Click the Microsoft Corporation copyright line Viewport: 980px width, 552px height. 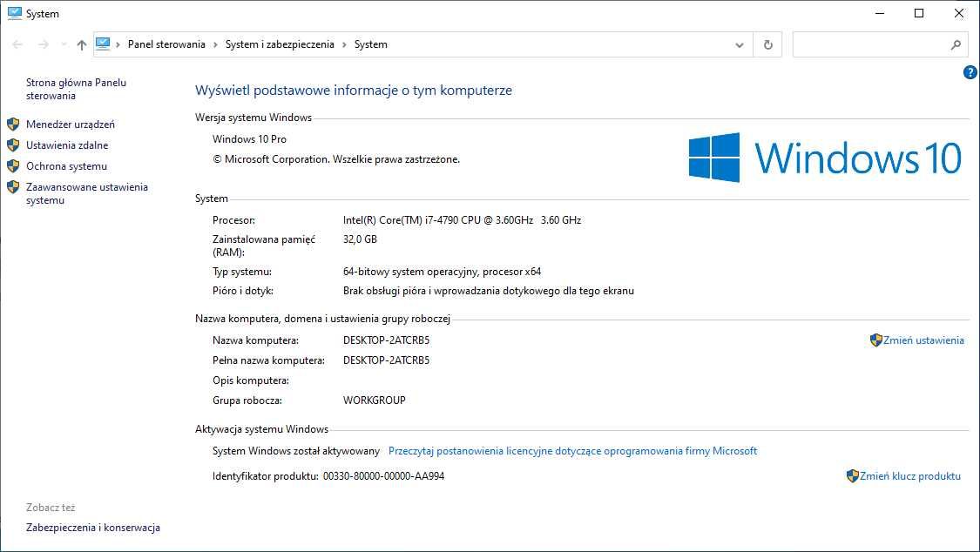tap(336, 159)
